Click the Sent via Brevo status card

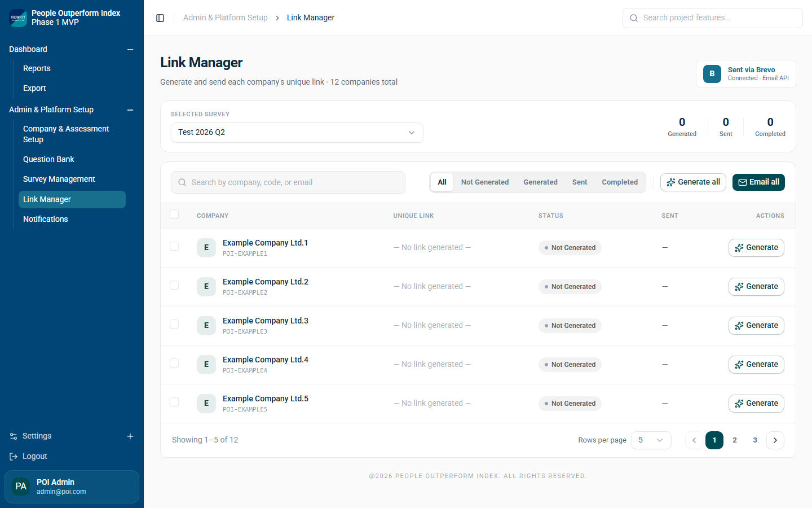(x=746, y=74)
